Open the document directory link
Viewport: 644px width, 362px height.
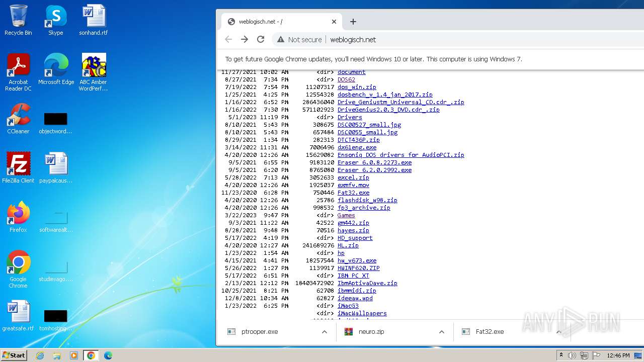coord(351,72)
